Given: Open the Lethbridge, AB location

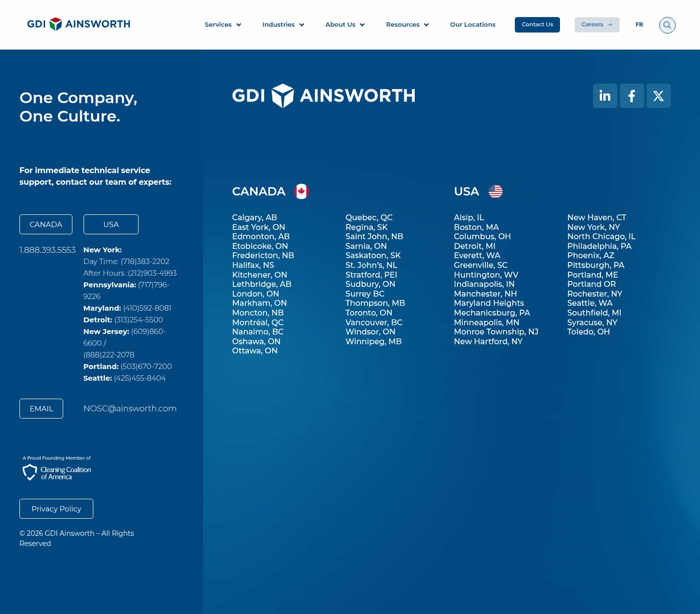Looking at the screenshot, I should pos(262,284).
